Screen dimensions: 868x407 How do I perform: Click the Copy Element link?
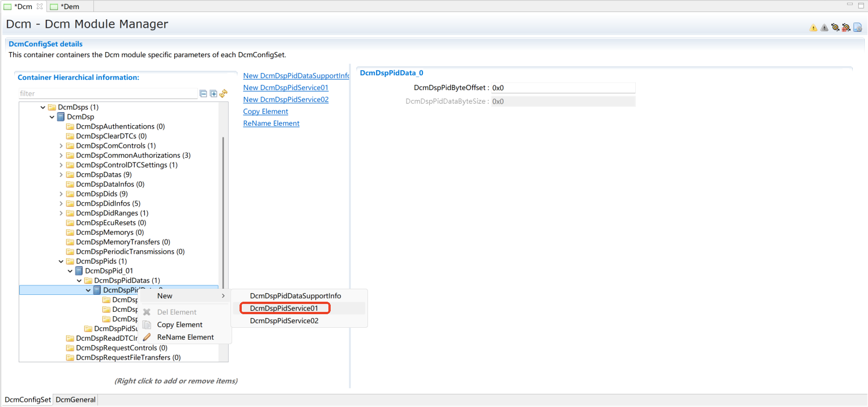tap(266, 112)
